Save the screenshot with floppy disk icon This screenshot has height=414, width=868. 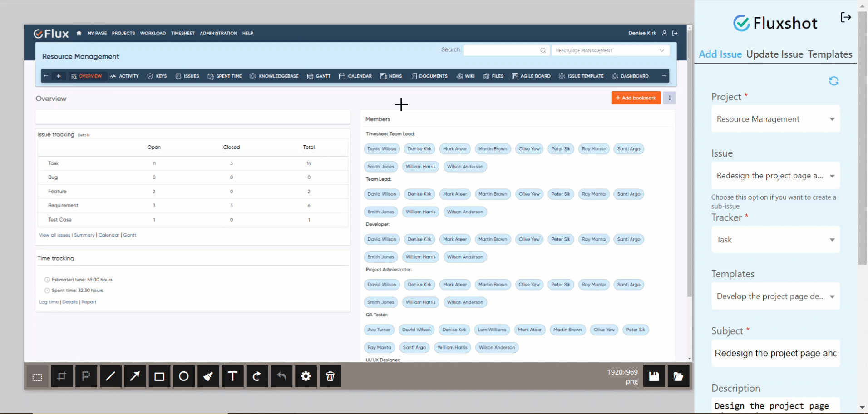click(654, 376)
